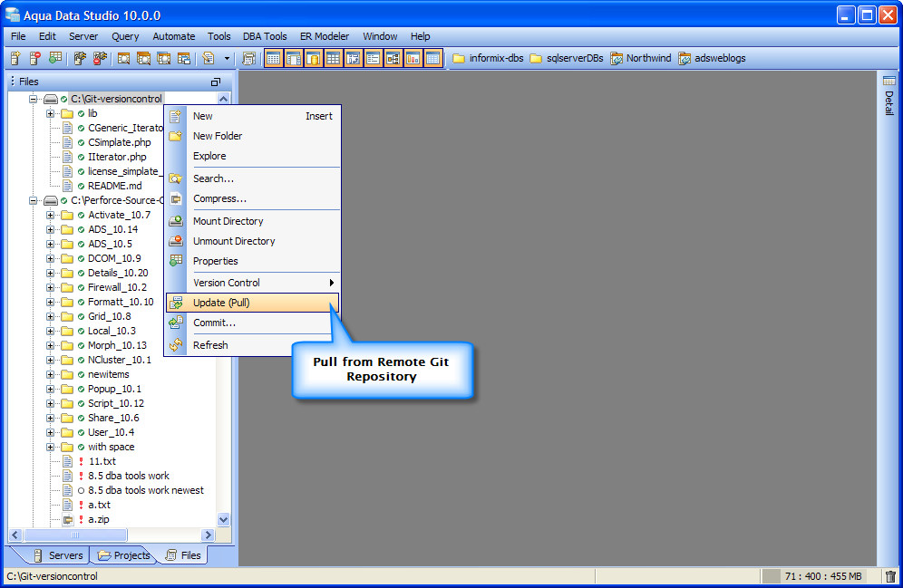Choose New Folder from context menu
This screenshot has width=903, height=588.
point(253,136)
